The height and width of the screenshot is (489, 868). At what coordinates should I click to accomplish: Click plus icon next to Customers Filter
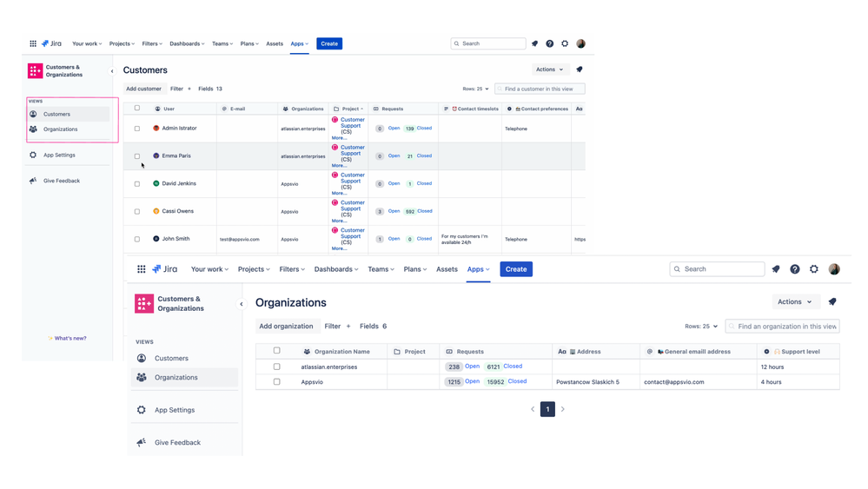click(189, 89)
